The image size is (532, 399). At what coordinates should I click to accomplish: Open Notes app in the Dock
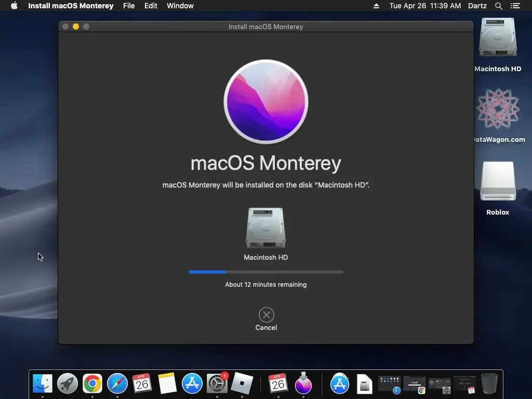(x=167, y=384)
